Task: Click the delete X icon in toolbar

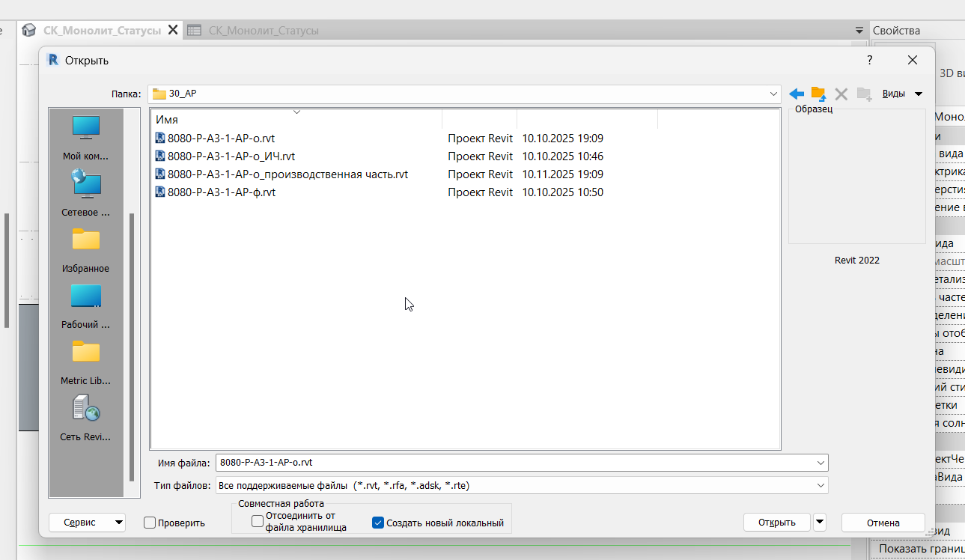Action: 841,94
